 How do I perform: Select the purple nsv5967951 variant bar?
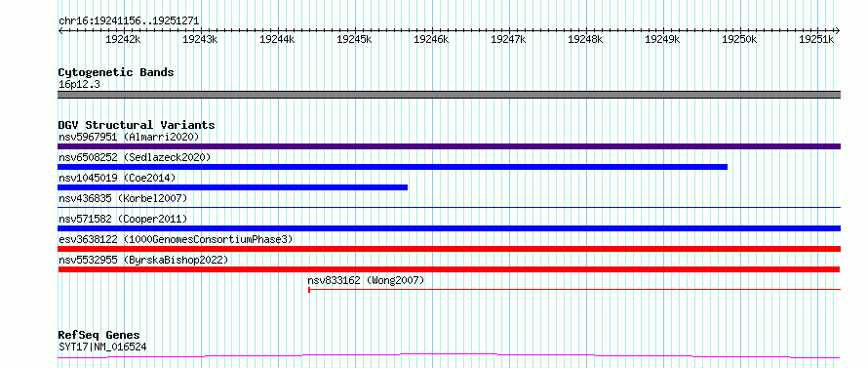449,146
